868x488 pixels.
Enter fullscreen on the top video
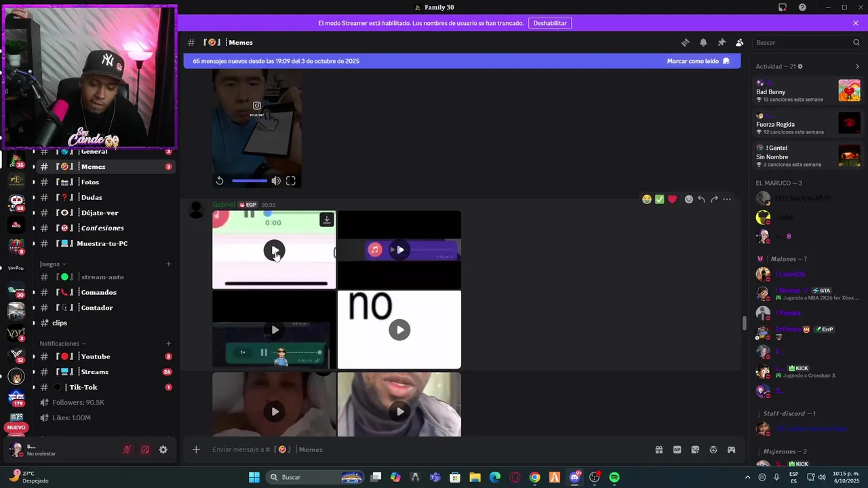290,181
